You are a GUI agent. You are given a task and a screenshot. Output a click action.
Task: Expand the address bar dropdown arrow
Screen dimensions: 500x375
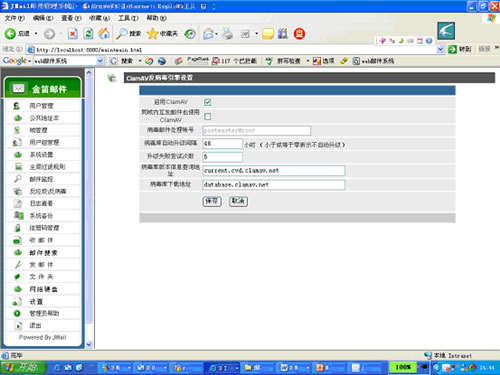point(440,50)
